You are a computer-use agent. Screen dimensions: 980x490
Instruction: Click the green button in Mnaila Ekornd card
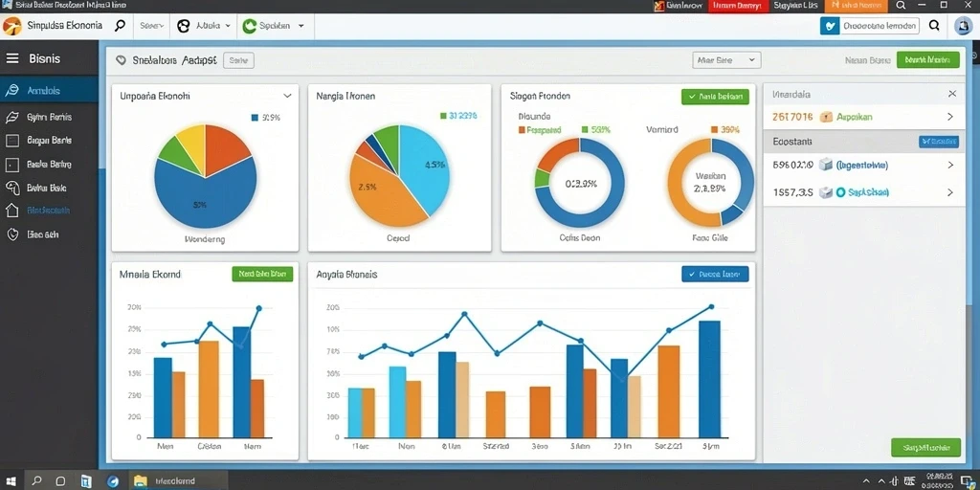coord(262,274)
